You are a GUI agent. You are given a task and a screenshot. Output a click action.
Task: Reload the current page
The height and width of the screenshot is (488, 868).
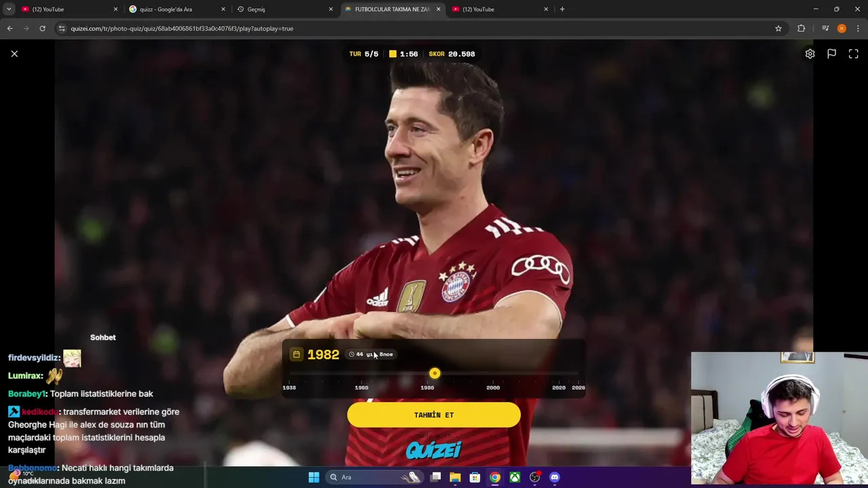pos(42,28)
